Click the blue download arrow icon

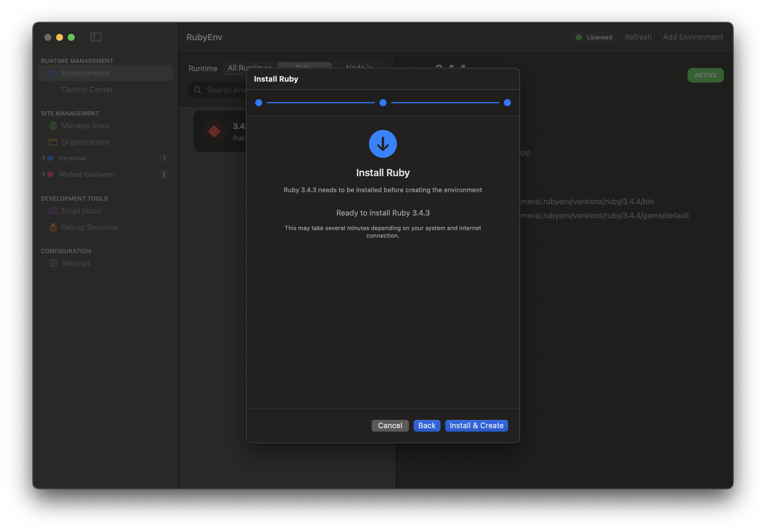(x=383, y=144)
